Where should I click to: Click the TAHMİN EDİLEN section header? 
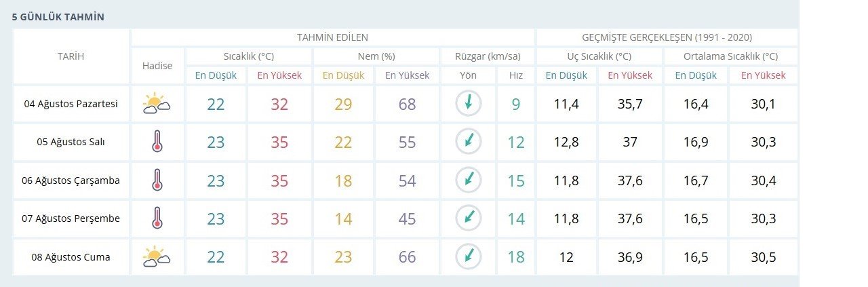point(332,37)
